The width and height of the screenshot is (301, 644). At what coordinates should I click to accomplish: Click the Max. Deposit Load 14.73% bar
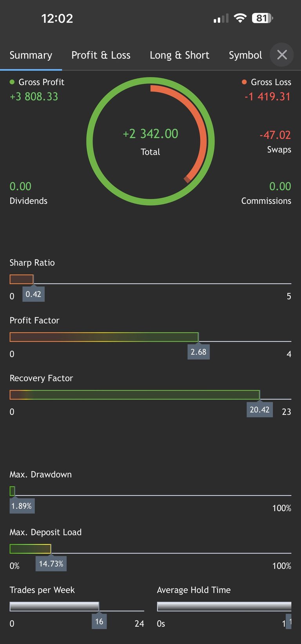coord(30,549)
